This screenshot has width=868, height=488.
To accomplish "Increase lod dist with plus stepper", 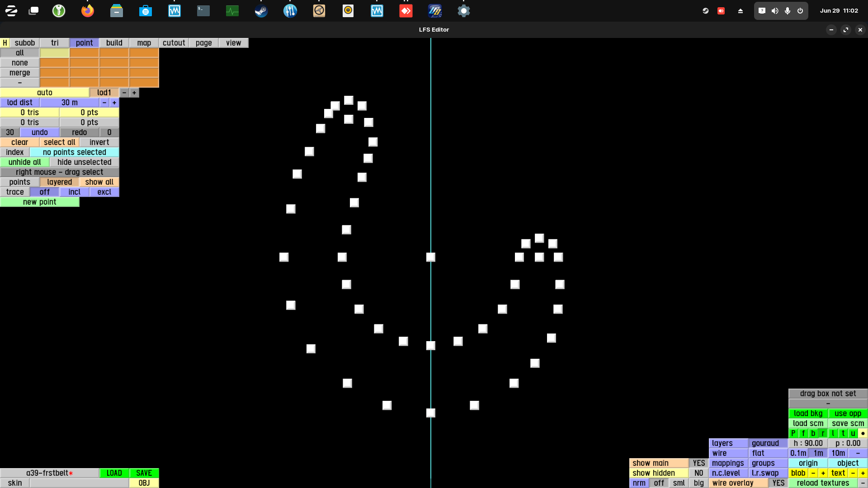I will point(114,103).
